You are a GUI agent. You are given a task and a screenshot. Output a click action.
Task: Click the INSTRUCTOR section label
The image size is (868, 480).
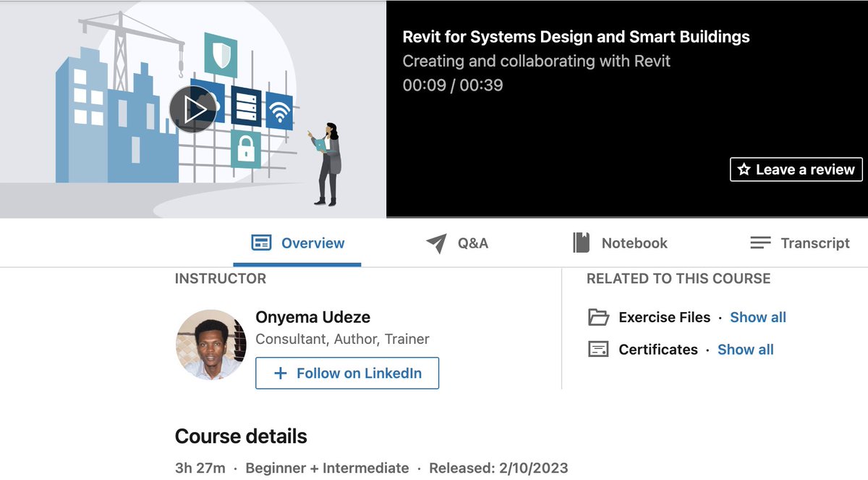(x=221, y=279)
